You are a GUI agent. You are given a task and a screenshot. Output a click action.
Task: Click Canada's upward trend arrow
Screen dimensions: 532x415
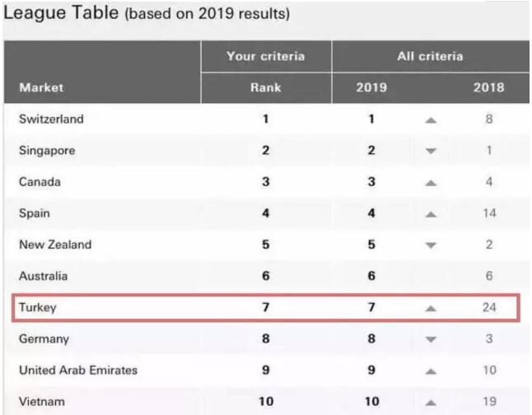point(430,182)
